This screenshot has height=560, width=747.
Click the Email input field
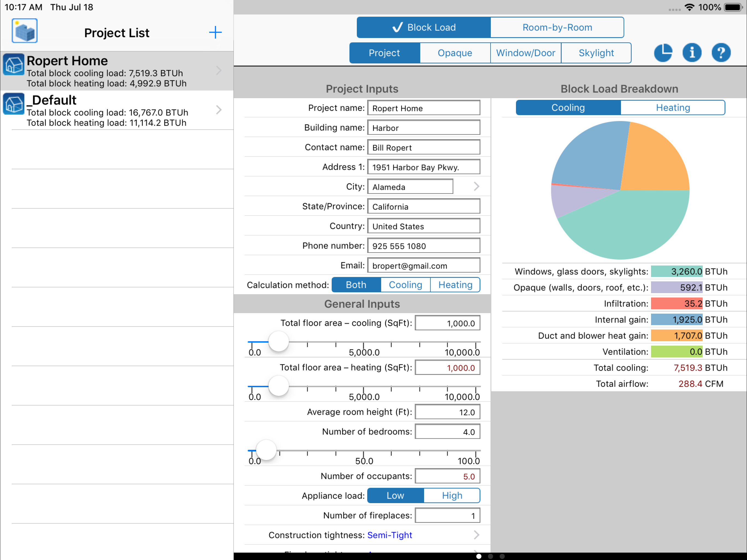tap(424, 266)
